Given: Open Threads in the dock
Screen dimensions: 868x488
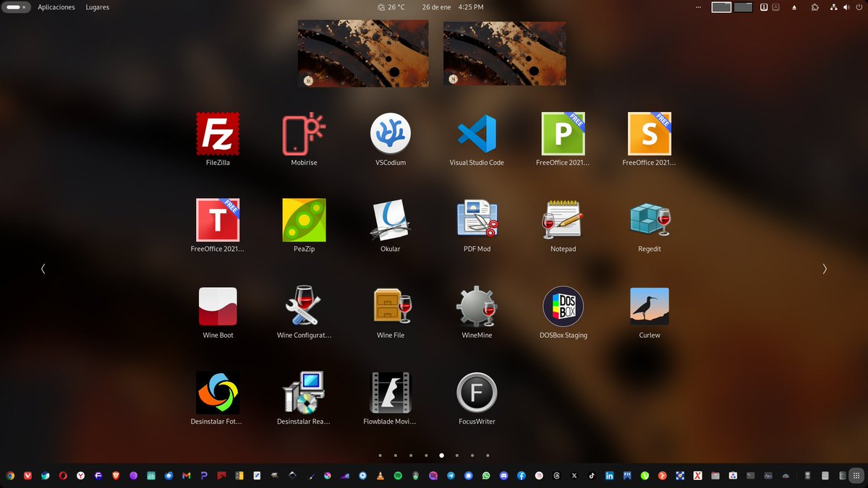Looking at the screenshot, I should 556,476.
